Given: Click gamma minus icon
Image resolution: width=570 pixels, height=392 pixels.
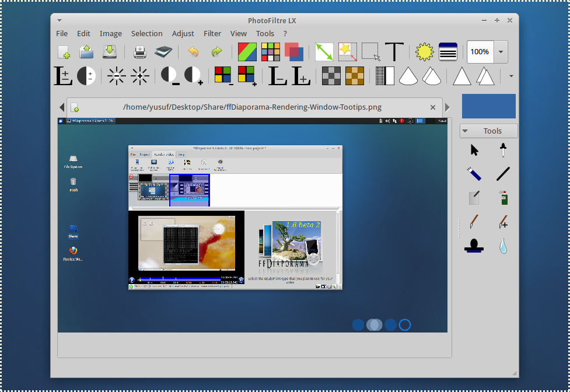Looking at the screenshot, I should click(x=277, y=76).
